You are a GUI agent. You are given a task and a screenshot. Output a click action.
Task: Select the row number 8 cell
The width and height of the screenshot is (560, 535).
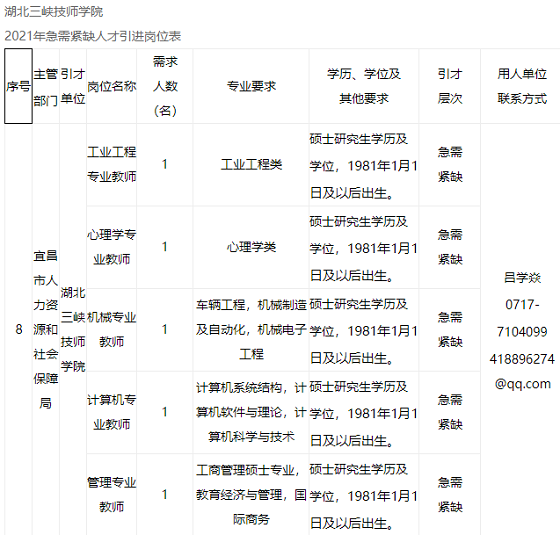(19, 329)
